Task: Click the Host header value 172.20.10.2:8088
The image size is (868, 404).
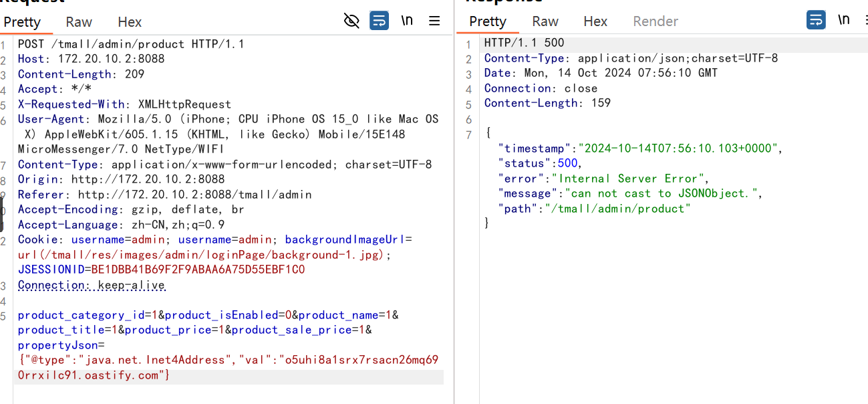Action: 111,59
